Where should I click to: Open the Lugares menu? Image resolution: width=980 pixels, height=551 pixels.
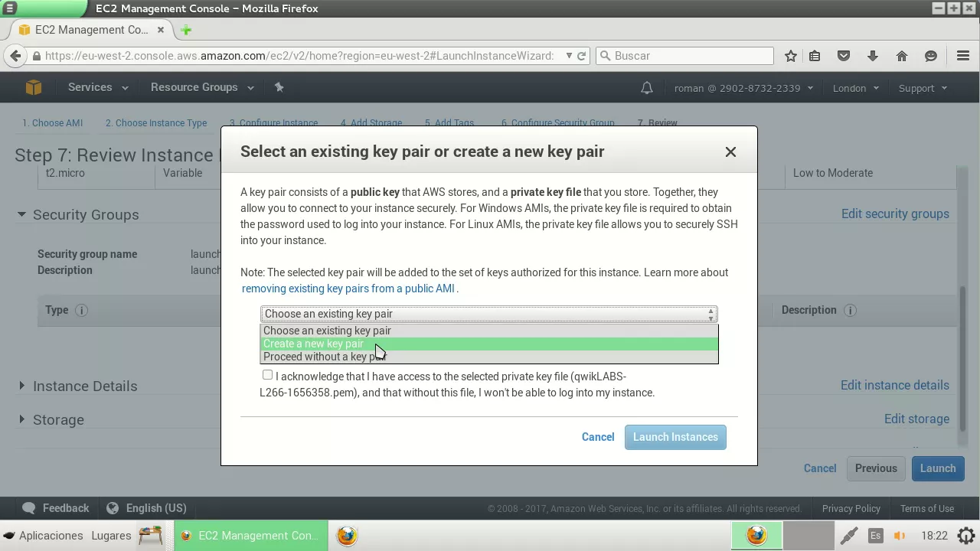click(x=111, y=536)
